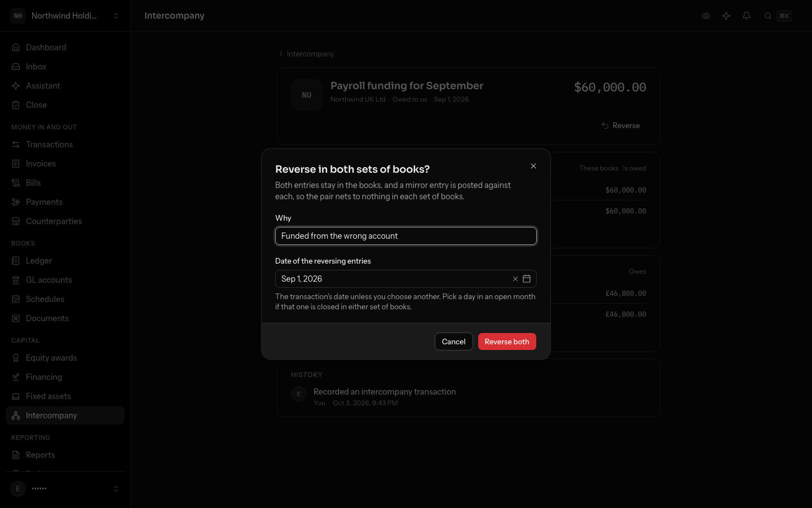Navigate to GL accounts
This screenshot has width=812, height=508.
pos(65,280)
